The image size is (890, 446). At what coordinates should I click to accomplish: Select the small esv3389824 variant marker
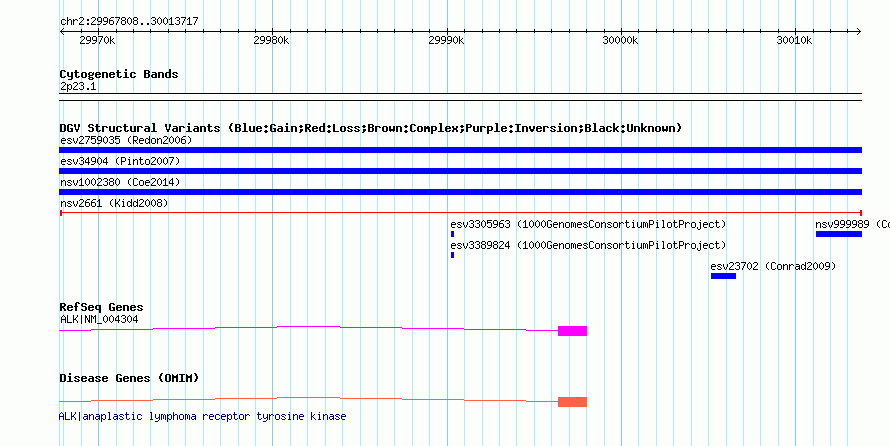point(452,255)
